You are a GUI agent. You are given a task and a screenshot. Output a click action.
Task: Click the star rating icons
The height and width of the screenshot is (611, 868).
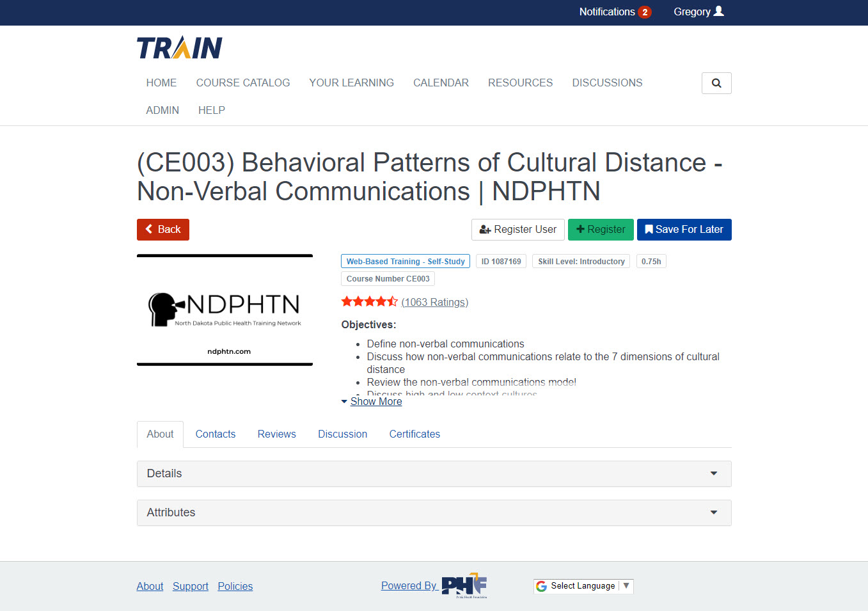pyautogui.click(x=369, y=301)
